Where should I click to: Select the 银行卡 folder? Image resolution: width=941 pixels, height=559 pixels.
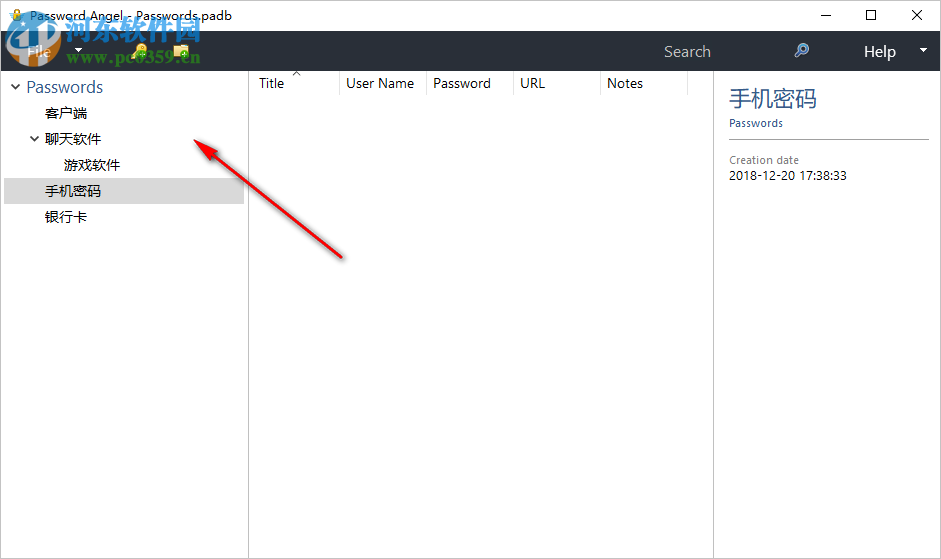click(x=66, y=217)
